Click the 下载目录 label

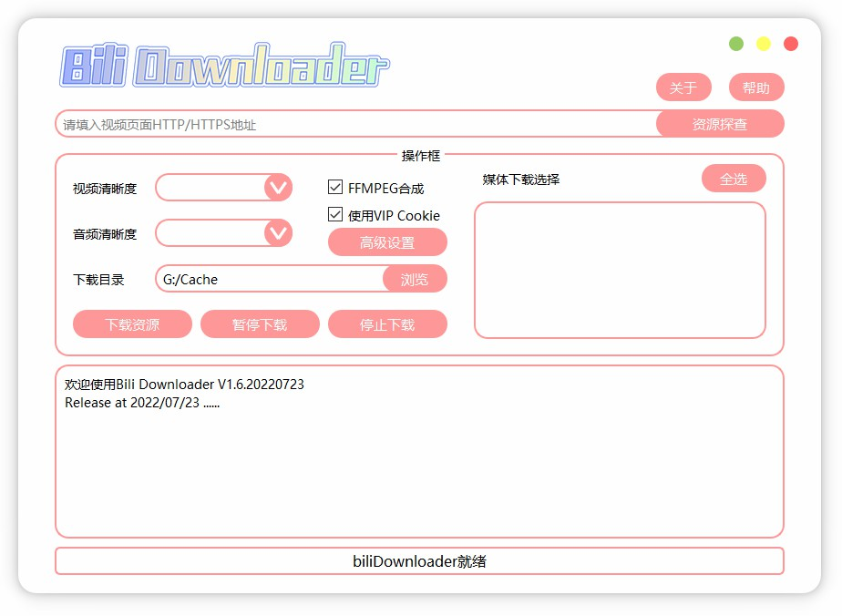click(x=98, y=280)
